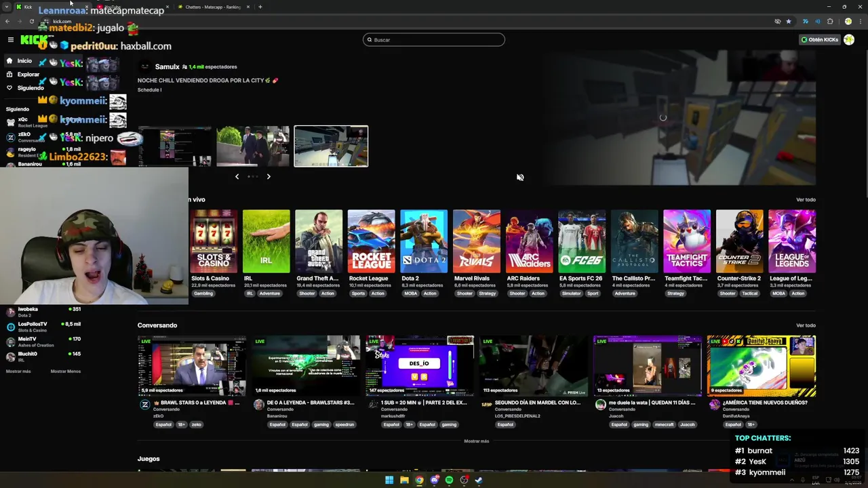Open Chrome three-dot menu
This screenshot has width=868, height=488.
(860, 21)
